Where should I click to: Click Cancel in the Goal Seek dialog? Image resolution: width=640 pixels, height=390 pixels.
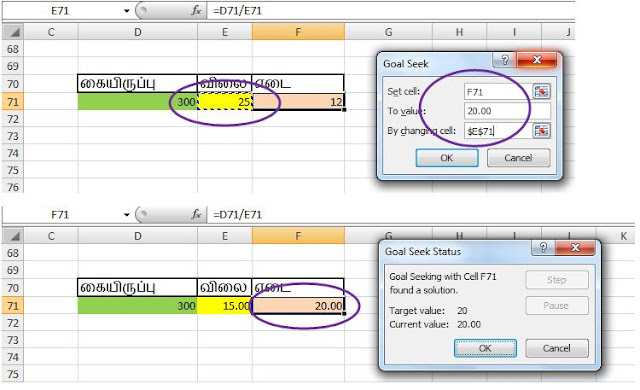pos(518,158)
